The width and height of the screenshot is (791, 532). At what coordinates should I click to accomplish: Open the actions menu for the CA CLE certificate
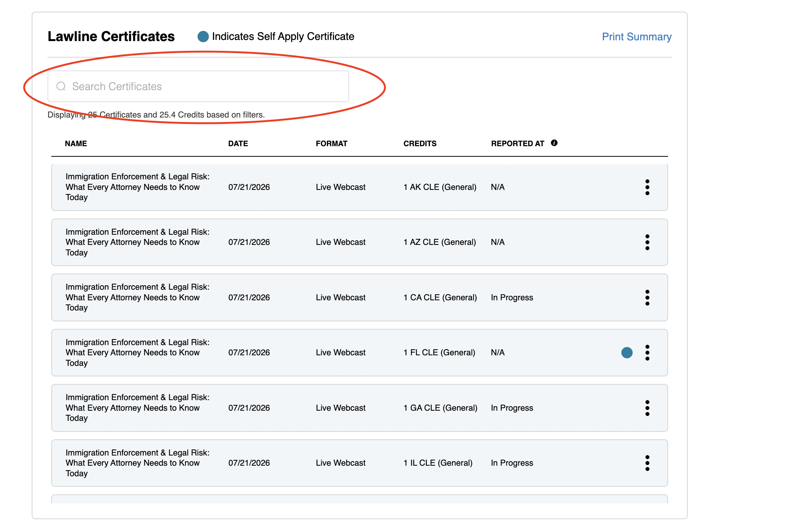click(x=647, y=298)
